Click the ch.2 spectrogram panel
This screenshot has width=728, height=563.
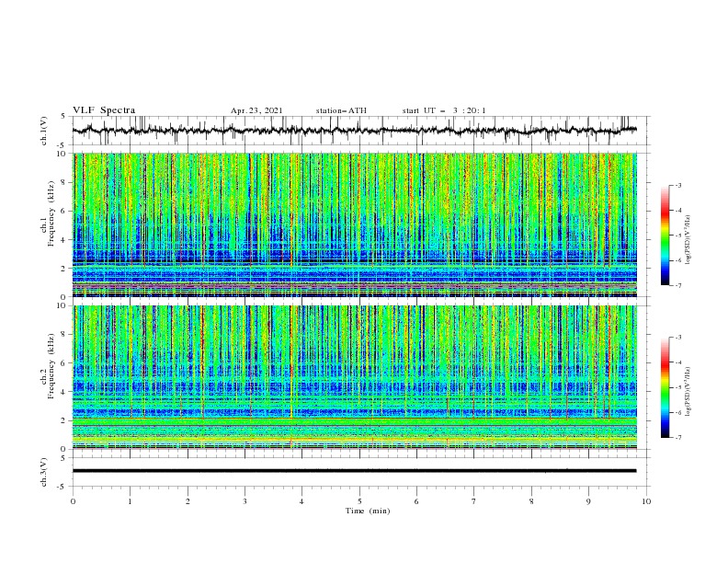tap(354, 377)
